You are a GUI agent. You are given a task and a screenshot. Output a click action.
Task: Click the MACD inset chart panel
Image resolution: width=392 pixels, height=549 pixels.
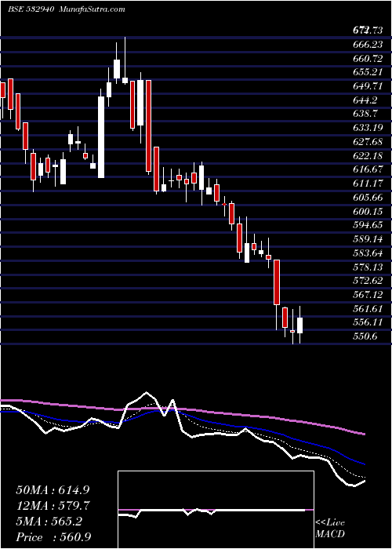216,510
